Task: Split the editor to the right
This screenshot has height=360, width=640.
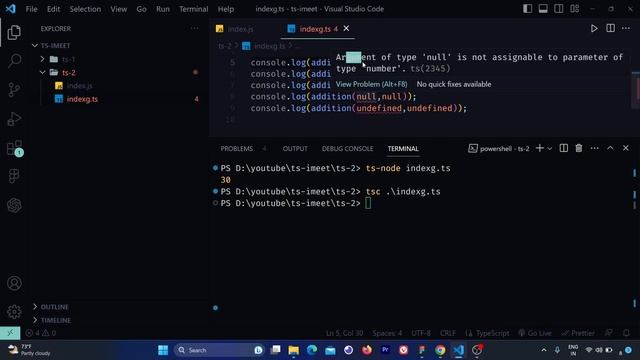Action: point(610,28)
